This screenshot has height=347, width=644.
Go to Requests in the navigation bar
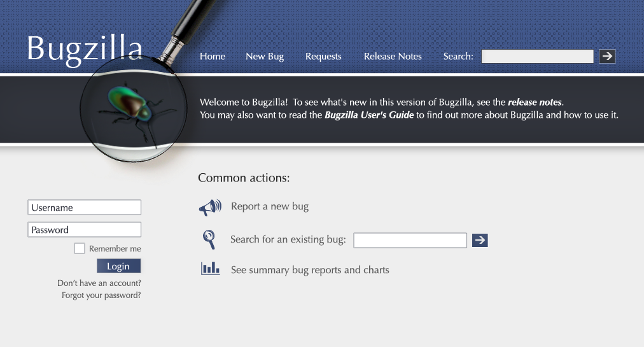tap(323, 56)
